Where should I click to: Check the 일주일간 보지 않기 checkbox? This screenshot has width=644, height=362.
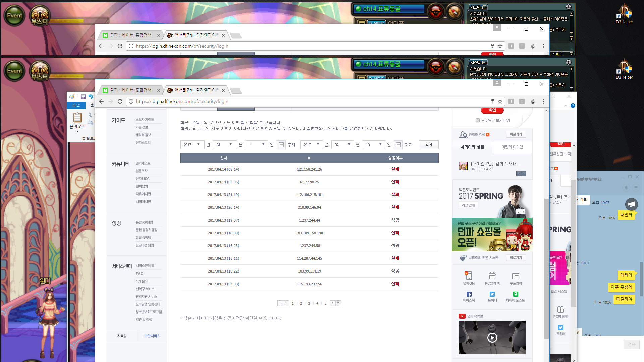477,120
